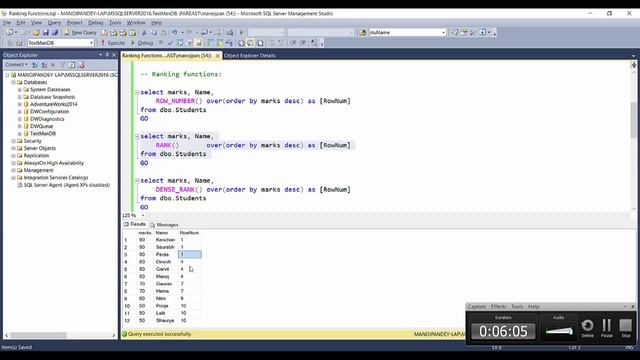Click the RowNum column header
This screenshot has height=360, width=640.
(189, 233)
